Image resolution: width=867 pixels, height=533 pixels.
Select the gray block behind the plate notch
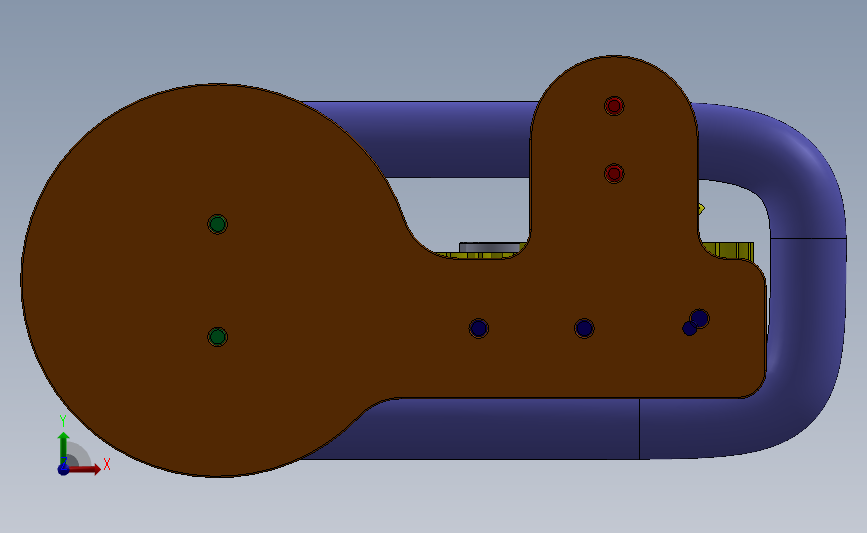point(491,247)
